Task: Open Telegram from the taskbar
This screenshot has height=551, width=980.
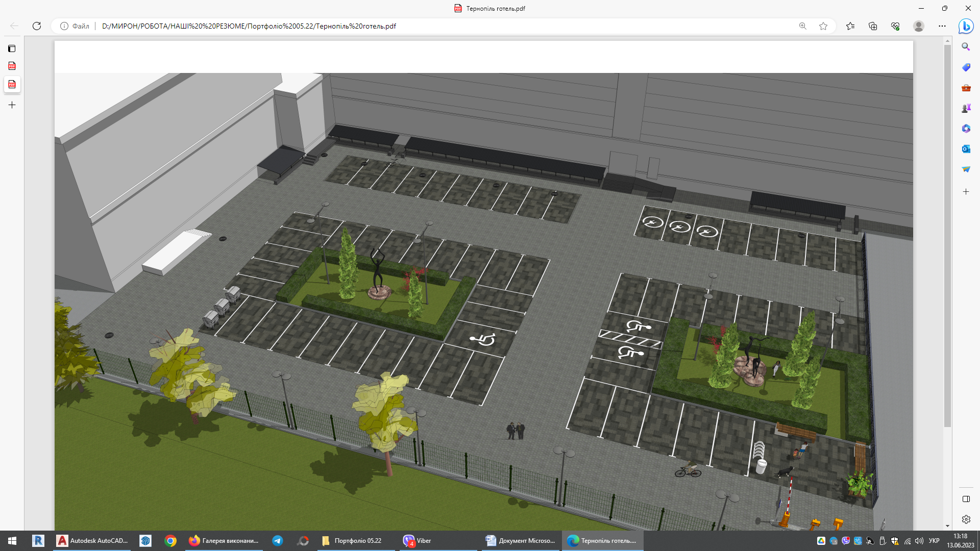Action: click(x=278, y=541)
